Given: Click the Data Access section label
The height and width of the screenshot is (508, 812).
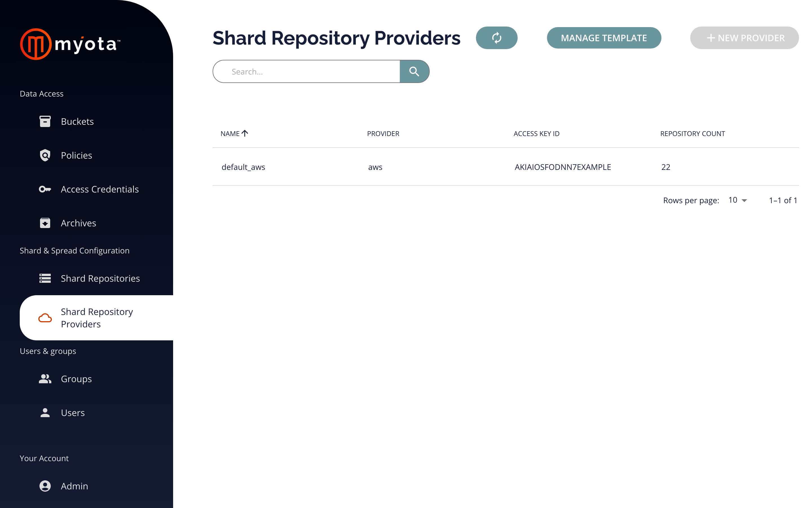Looking at the screenshot, I should pyautogui.click(x=42, y=93).
